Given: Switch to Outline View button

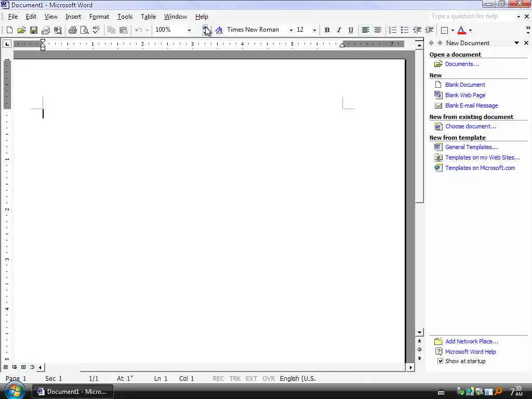Looking at the screenshot, I should click(32, 367).
